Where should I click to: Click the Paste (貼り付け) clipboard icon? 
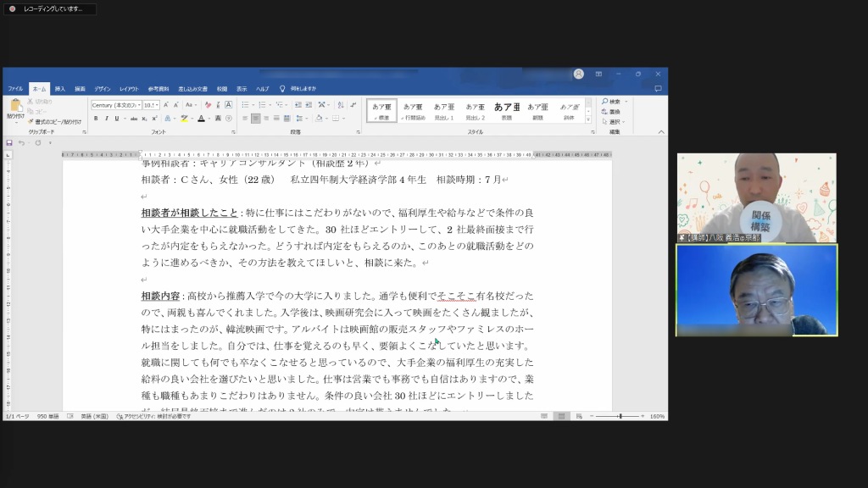click(15, 107)
